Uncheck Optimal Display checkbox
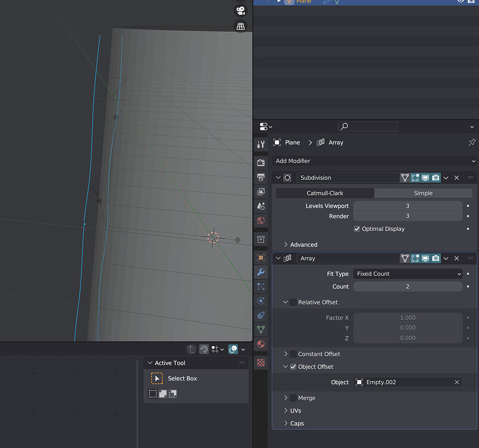 point(357,229)
